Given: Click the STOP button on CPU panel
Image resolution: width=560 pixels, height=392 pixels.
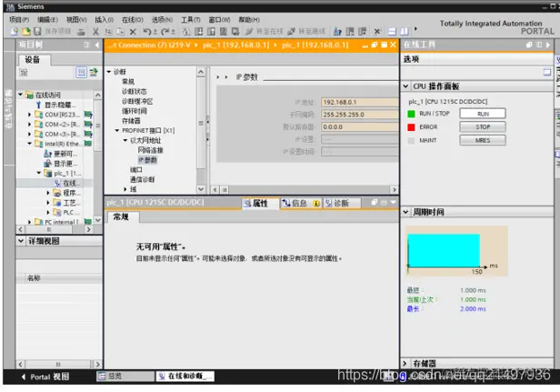Looking at the screenshot, I should tap(483, 126).
